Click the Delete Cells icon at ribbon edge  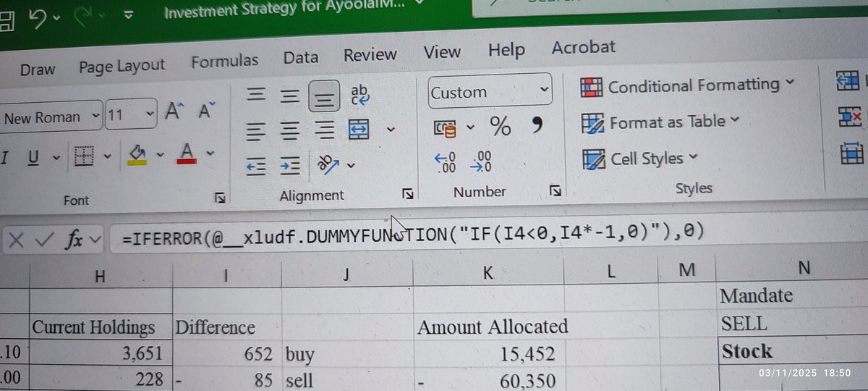pos(850,115)
